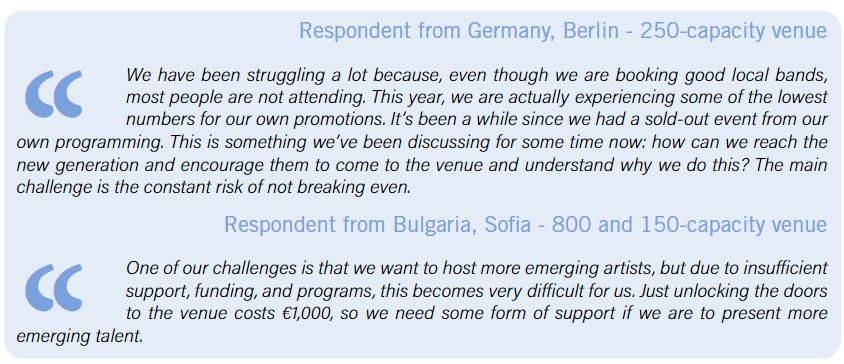Click the quotation mark icon beside Sofia quote
Screen dimensions: 844x364
point(53,287)
